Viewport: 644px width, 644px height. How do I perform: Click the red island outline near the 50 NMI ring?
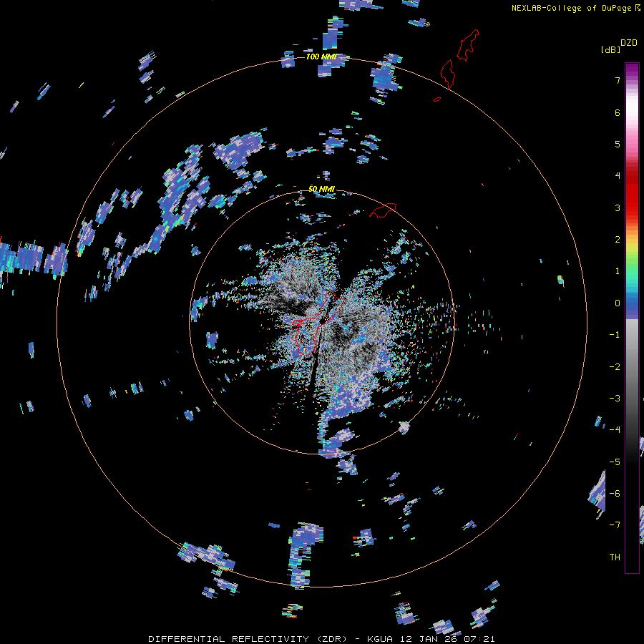coord(383,210)
